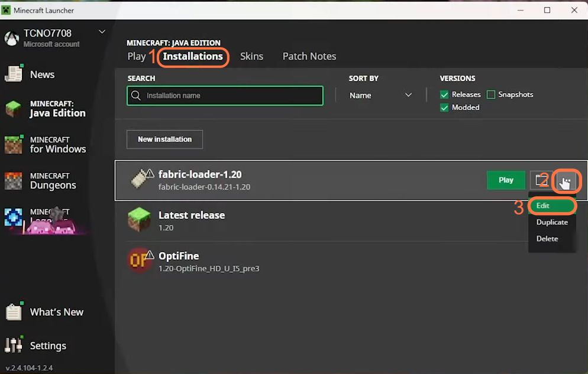Click the search magnifier icon
The image size is (588, 374).
click(x=136, y=96)
